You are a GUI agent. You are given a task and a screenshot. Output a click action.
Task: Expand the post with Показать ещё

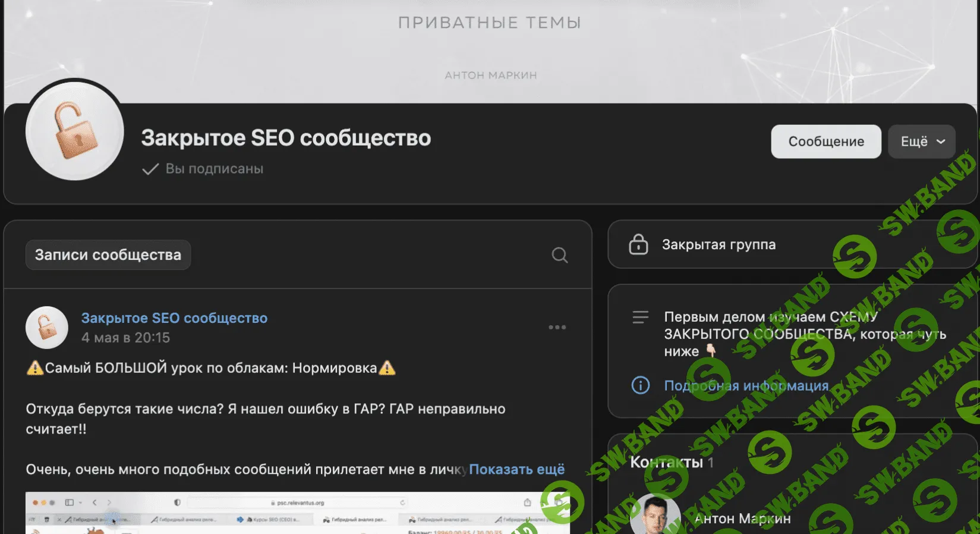pyautogui.click(x=516, y=469)
